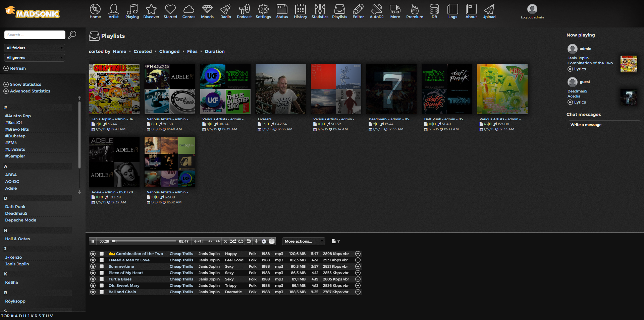Viewport: 644px width, 320px height.
Task: Remove Ball and Chain from play queue
Action: click(358, 292)
